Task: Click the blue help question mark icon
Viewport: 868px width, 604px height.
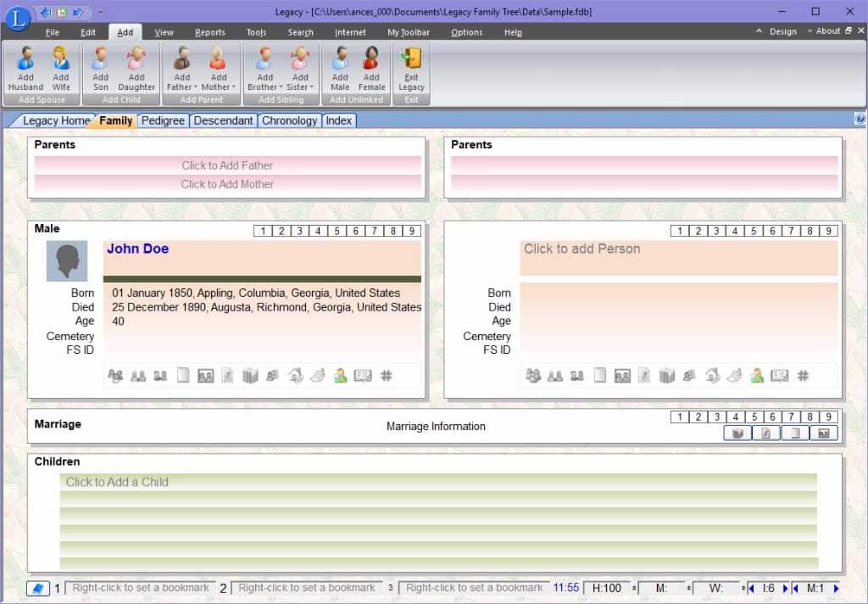Action: click(x=860, y=119)
